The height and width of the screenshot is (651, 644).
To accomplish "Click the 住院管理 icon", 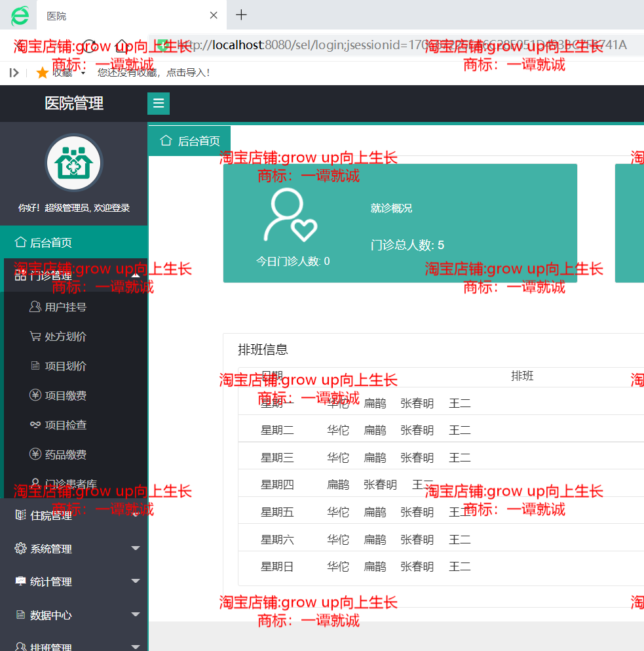I will coord(21,515).
